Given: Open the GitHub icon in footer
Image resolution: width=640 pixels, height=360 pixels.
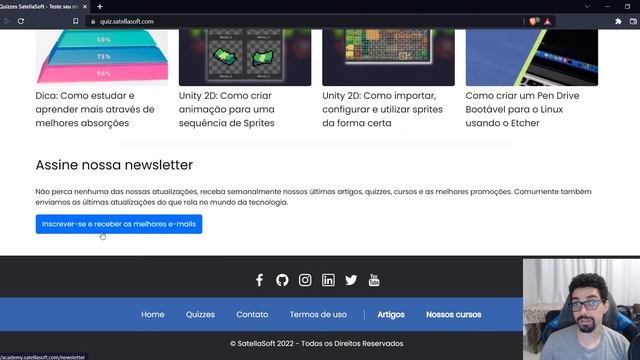Looking at the screenshot, I should (x=282, y=280).
